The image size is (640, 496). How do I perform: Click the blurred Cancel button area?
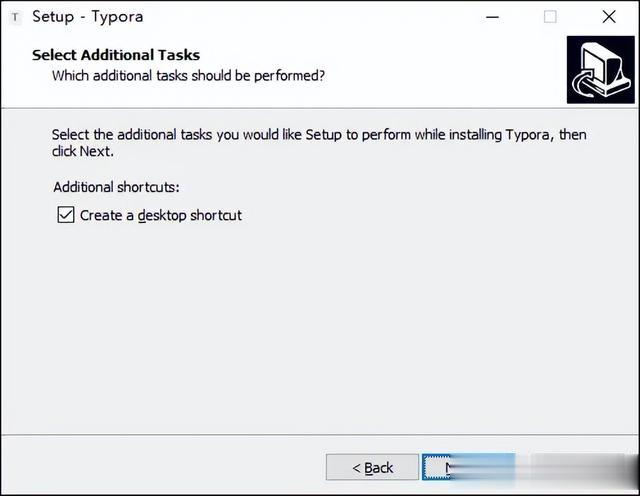[x=576, y=467]
